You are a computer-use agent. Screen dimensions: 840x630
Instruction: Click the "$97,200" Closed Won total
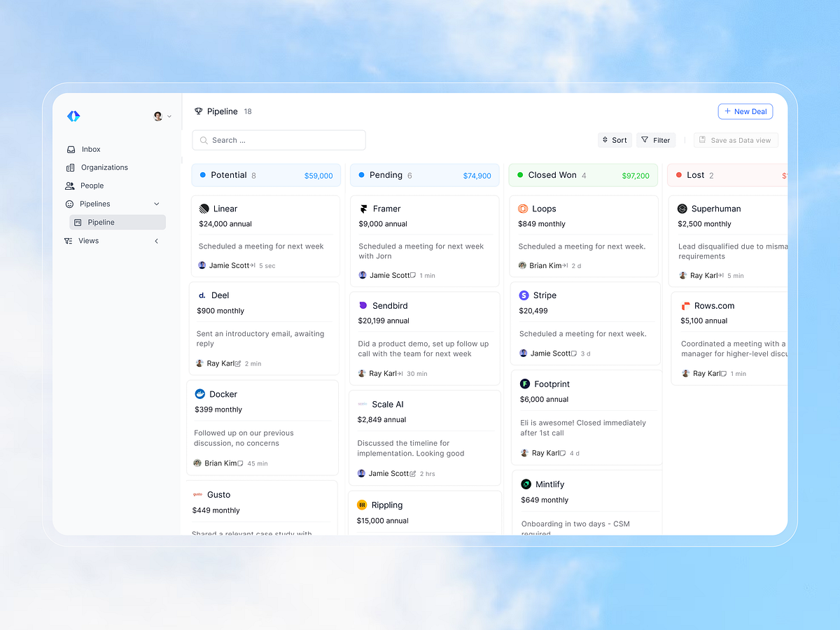click(x=636, y=176)
